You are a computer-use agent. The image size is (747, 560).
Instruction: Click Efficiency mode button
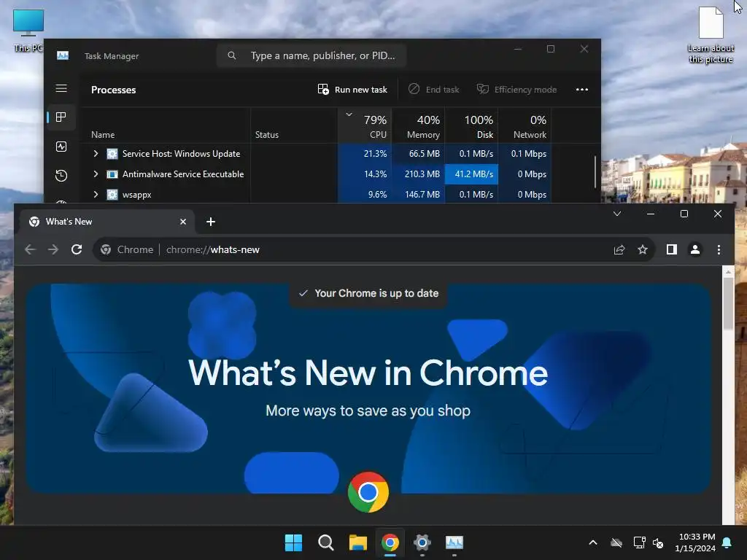[517, 90]
